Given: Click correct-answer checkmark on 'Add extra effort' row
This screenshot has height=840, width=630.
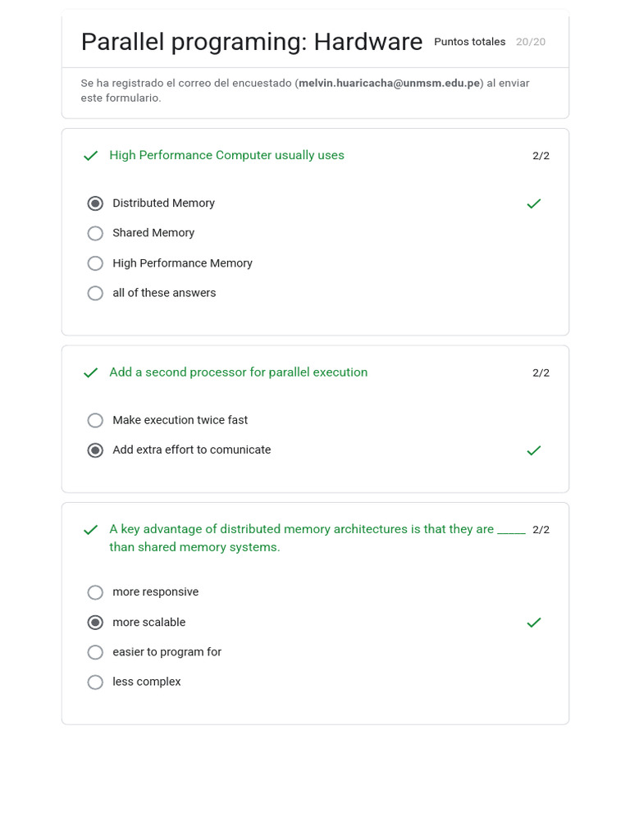Looking at the screenshot, I should pos(534,450).
